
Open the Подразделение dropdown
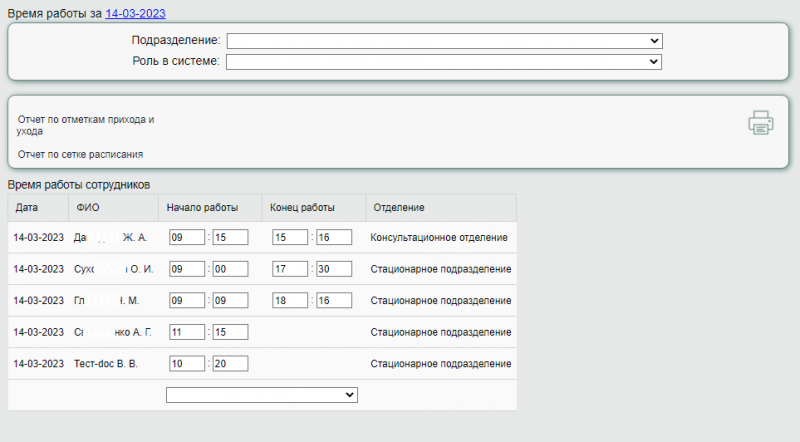click(444, 41)
